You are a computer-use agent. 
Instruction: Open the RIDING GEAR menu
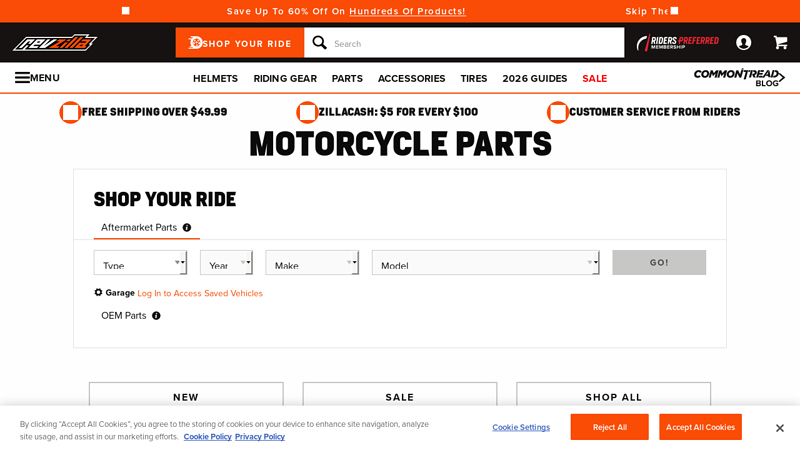(285, 79)
